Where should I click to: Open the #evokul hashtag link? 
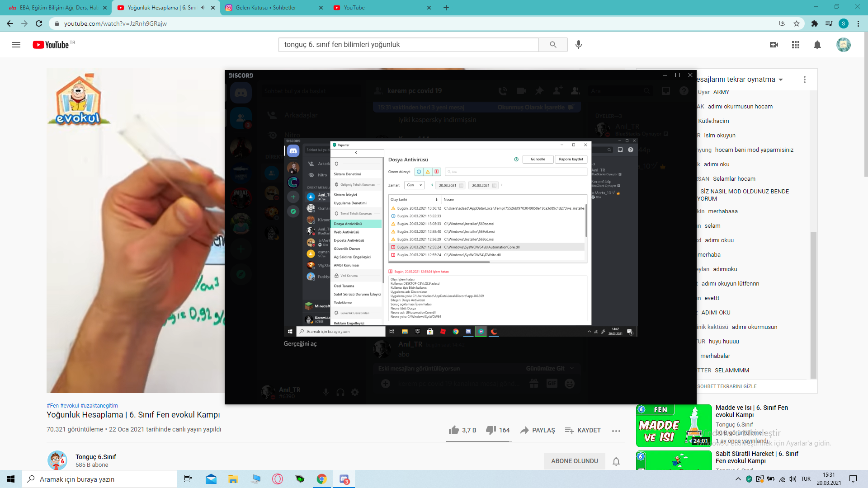coord(70,406)
